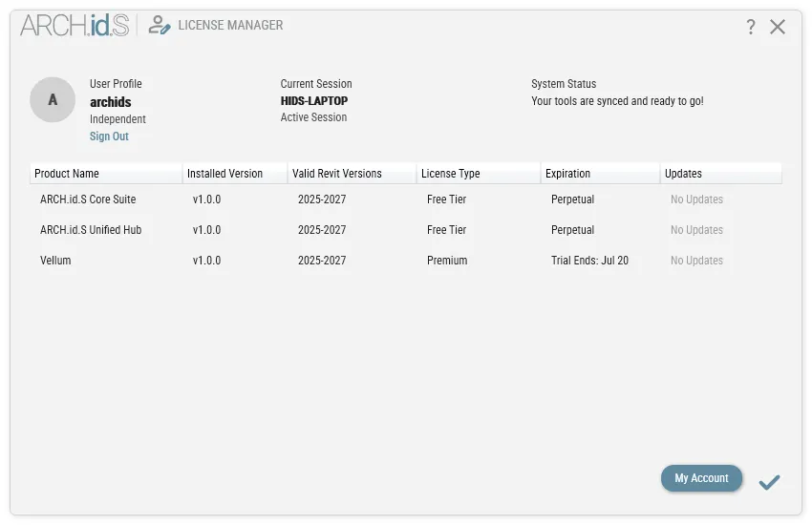
Task: Sort by Valid Revit Versions column header
Action: [353, 174]
